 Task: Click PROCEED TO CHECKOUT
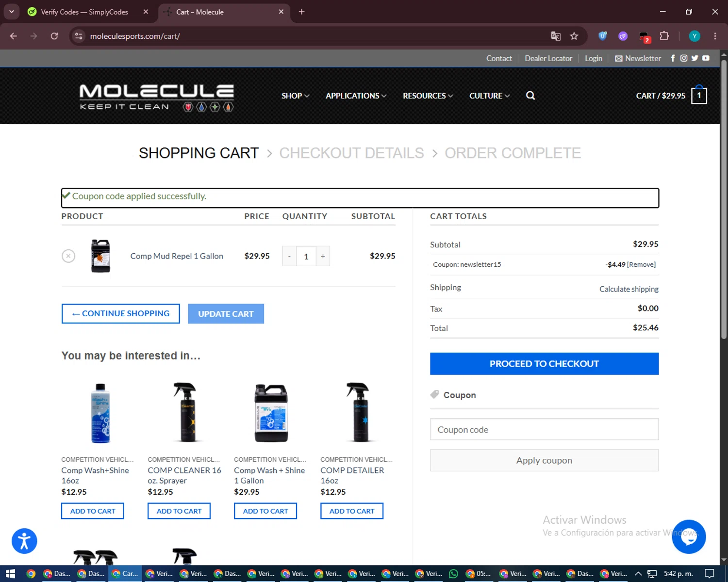point(544,364)
